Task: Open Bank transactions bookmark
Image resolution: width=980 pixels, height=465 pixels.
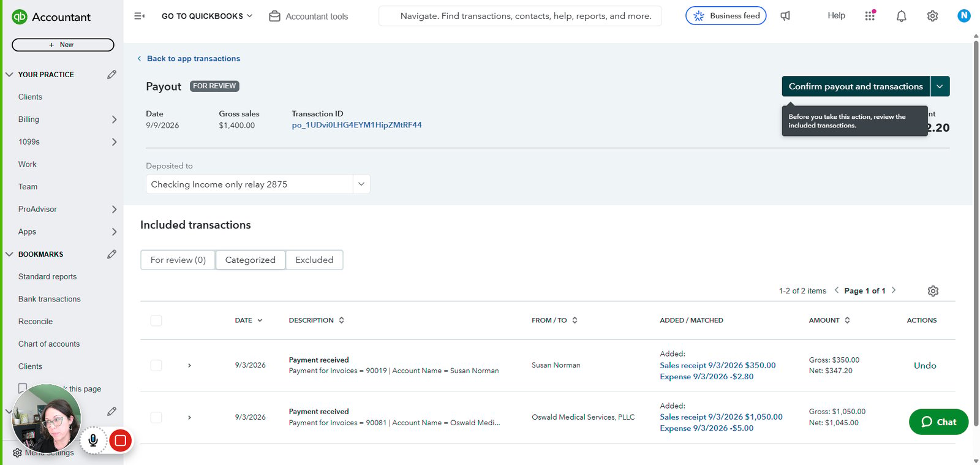Action: 50,299
